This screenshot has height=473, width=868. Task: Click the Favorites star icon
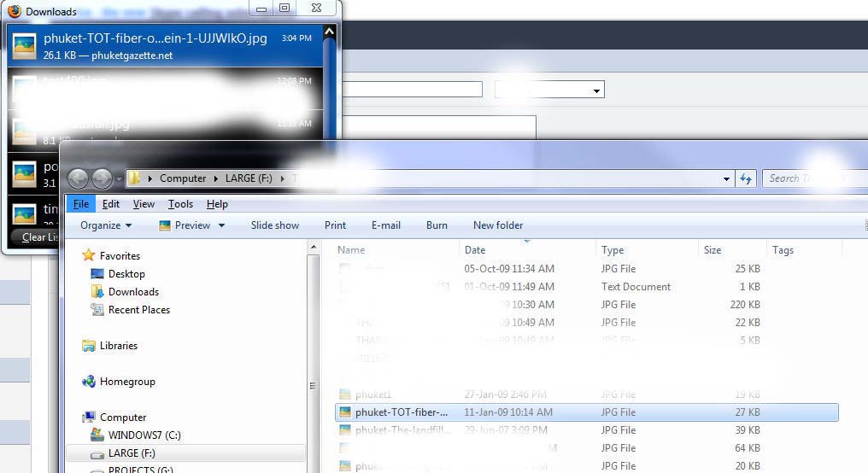(x=89, y=255)
